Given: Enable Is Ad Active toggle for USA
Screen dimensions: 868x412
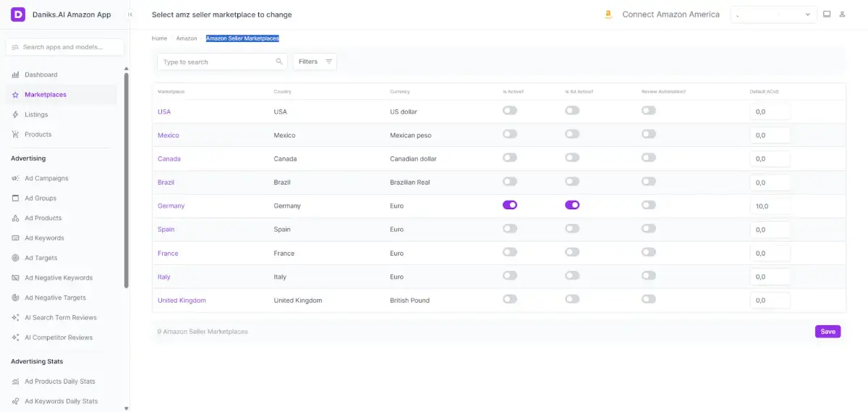Looking at the screenshot, I should point(572,111).
